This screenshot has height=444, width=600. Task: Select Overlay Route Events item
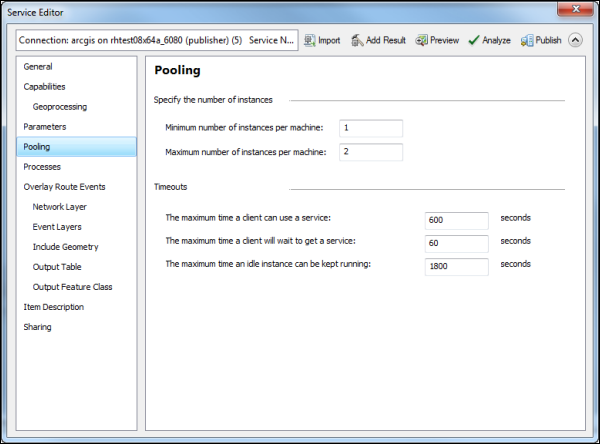(x=64, y=187)
